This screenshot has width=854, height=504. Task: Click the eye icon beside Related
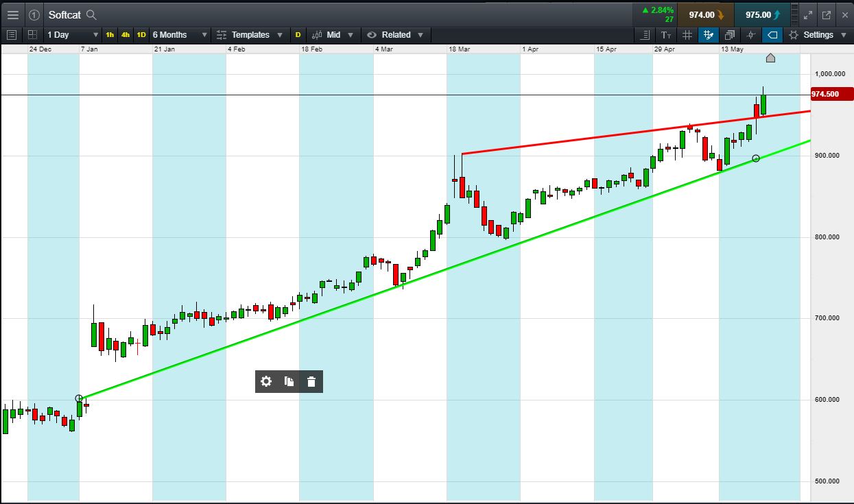(x=371, y=34)
